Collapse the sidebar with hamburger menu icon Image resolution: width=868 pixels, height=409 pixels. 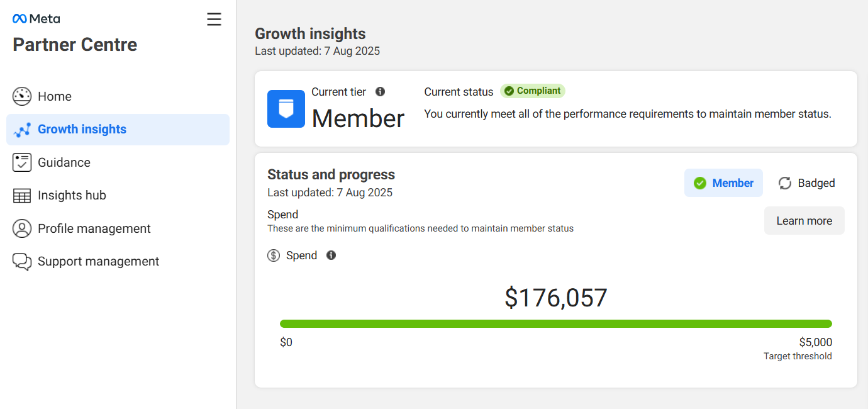214,20
